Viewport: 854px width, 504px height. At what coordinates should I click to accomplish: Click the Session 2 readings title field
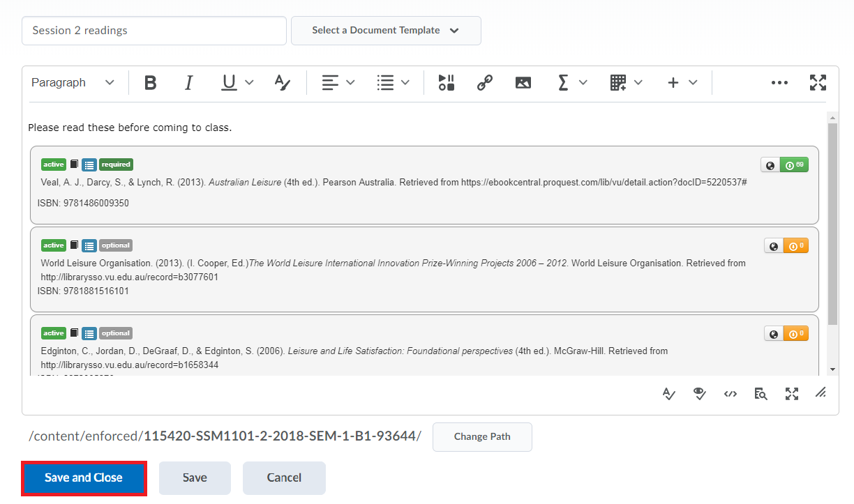[x=154, y=31]
